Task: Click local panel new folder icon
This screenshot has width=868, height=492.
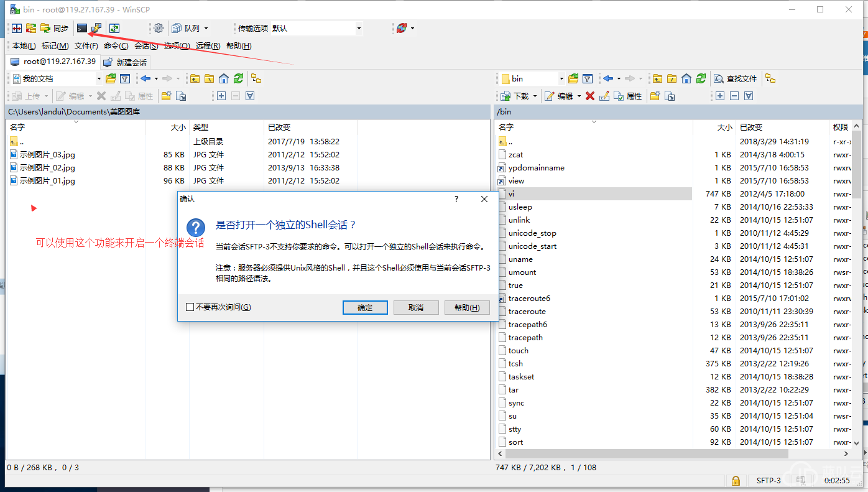Action: [166, 96]
